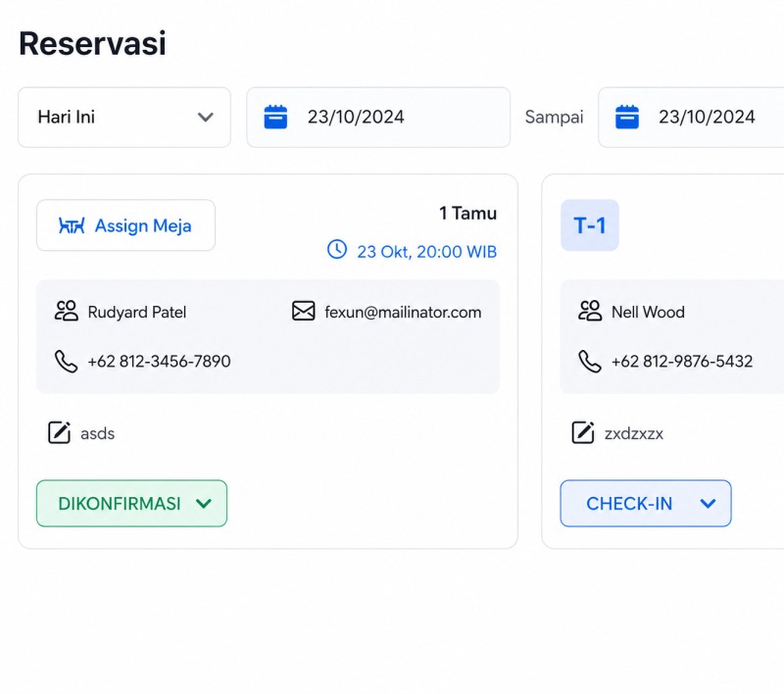Click the note text asds
Image resolution: width=784 pixels, height=694 pixels.
pyautogui.click(x=97, y=433)
